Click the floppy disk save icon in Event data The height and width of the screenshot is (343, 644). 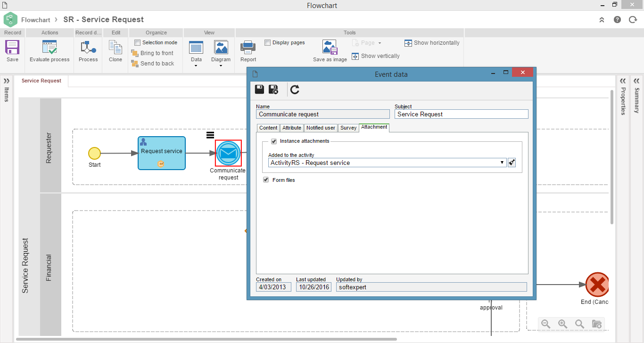pos(259,90)
